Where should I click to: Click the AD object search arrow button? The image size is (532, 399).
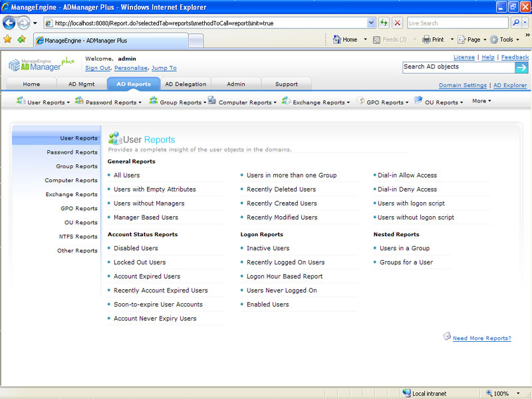click(x=521, y=68)
